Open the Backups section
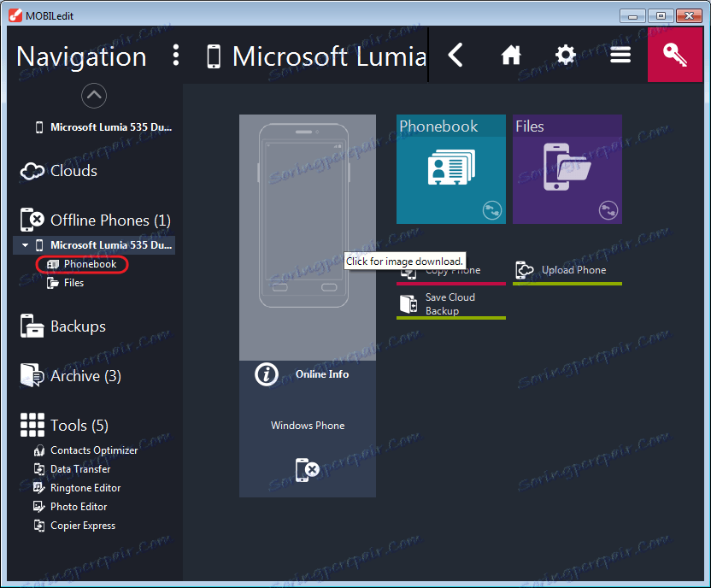Screen dimensions: 711x588 (77, 326)
